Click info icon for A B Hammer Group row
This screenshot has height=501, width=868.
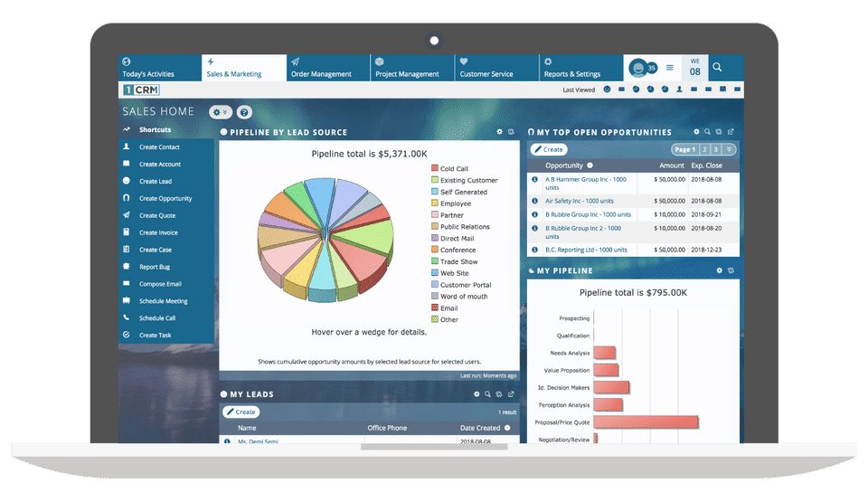click(534, 179)
